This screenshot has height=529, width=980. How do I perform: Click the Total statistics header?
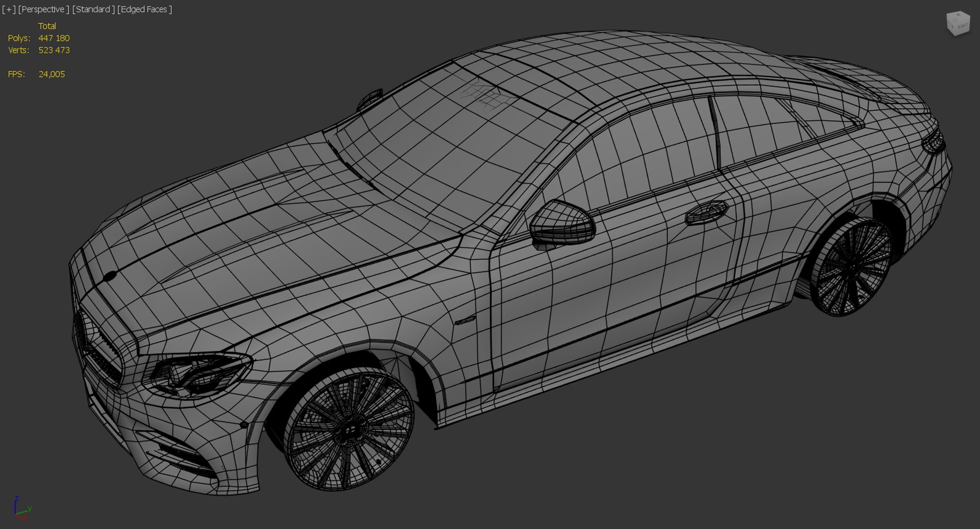point(47,26)
